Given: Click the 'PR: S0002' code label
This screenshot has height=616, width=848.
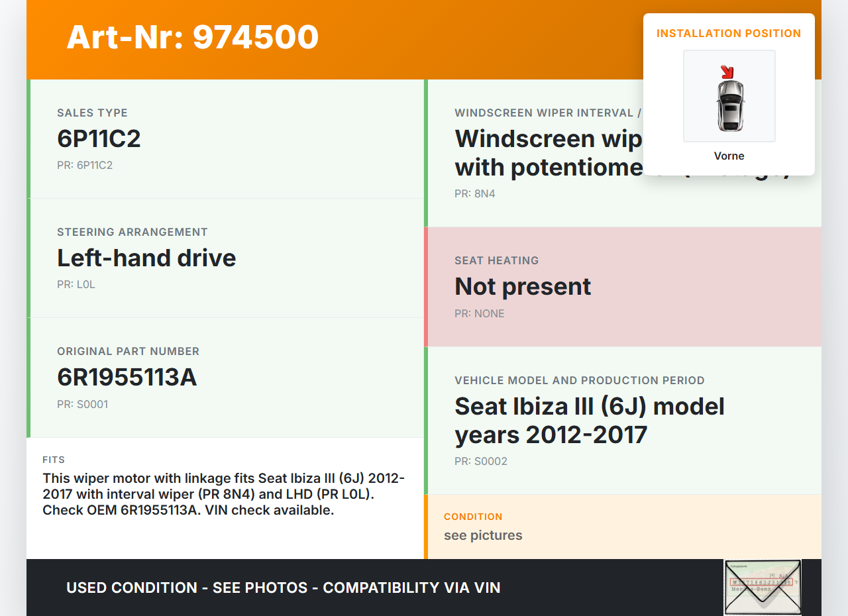Looking at the screenshot, I should click(x=480, y=461).
